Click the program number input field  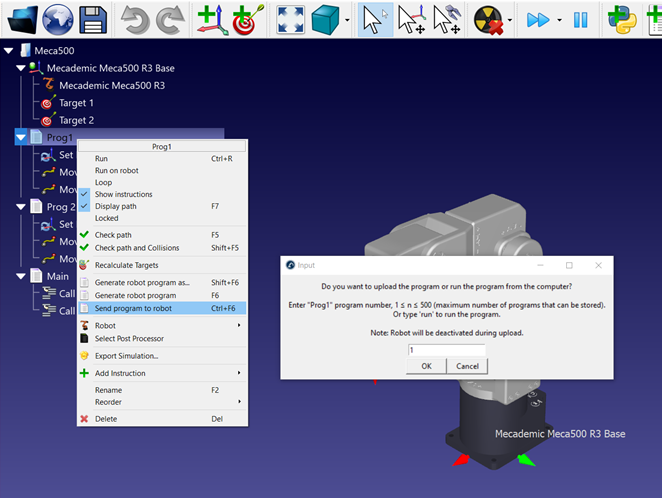446,350
